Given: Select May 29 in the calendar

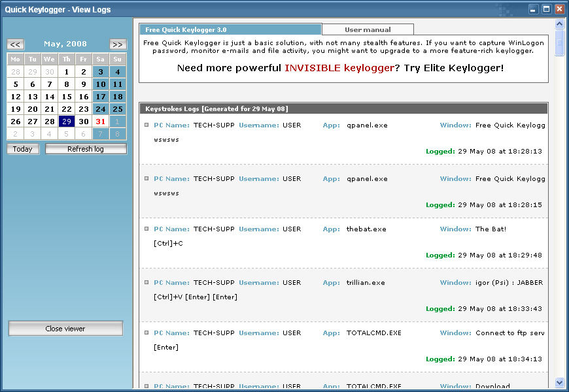Looking at the screenshot, I should pos(67,122).
